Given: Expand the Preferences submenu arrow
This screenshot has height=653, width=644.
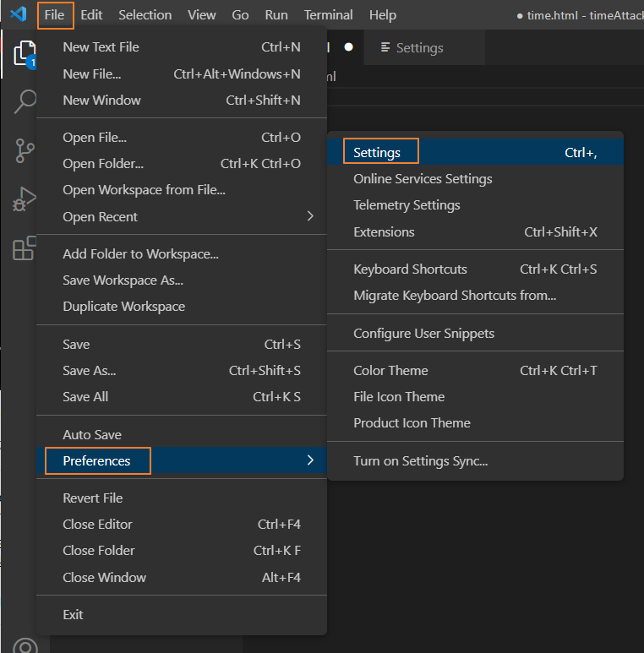Looking at the screenshot, I should coord(310,460).
